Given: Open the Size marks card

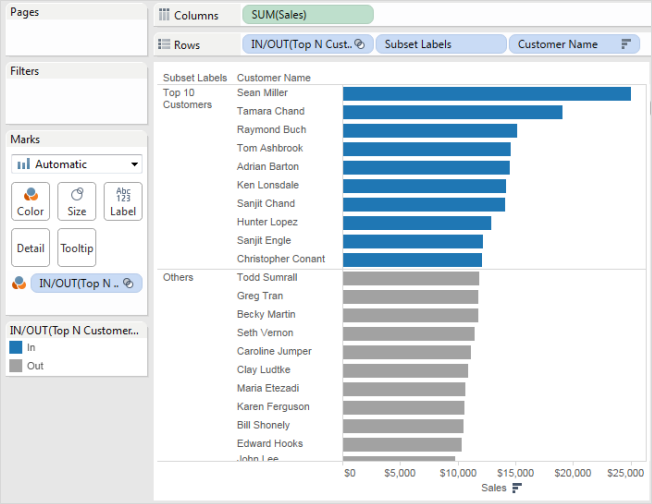Looking at the screenshot, I should point(77,200).
